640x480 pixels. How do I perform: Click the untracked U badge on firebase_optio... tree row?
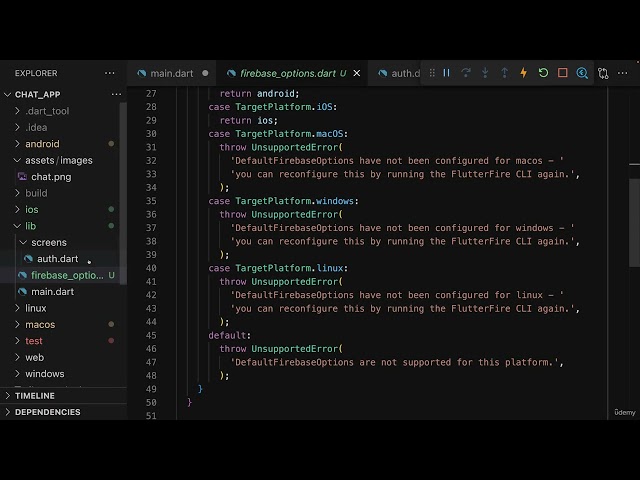pos(111,275)
